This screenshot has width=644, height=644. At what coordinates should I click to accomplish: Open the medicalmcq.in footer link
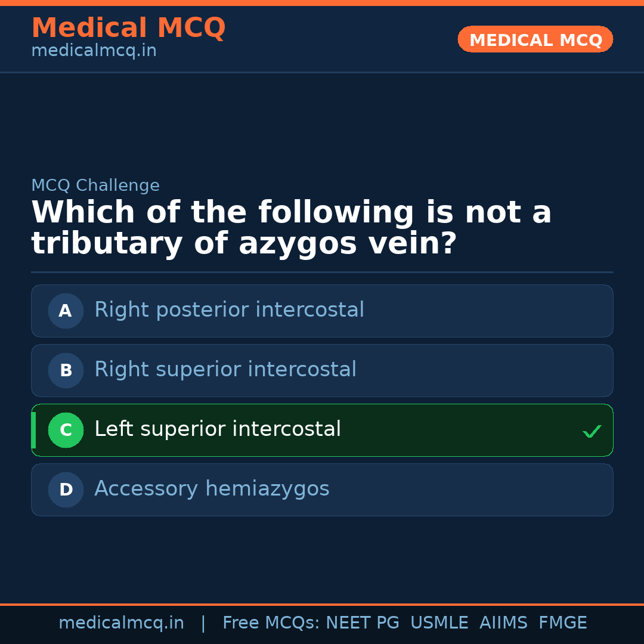(x=122, y=622)
